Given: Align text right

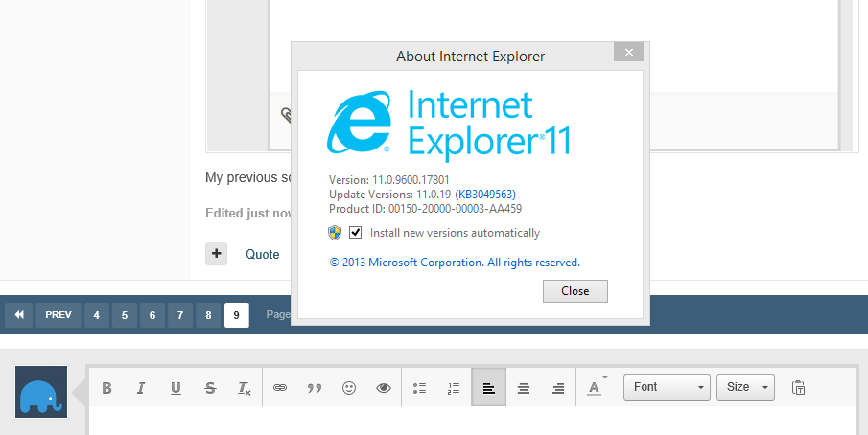Looking at the screenshot, I should 558,388.
